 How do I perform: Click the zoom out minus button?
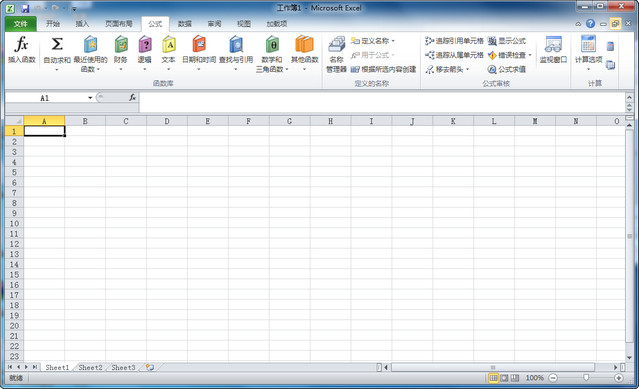click(553, 378)
